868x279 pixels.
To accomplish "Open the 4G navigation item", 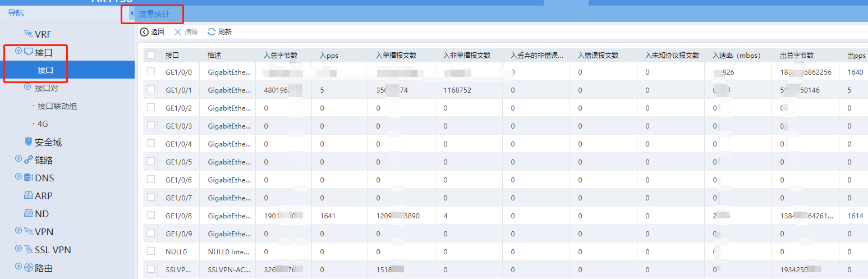I will [43, 124].
